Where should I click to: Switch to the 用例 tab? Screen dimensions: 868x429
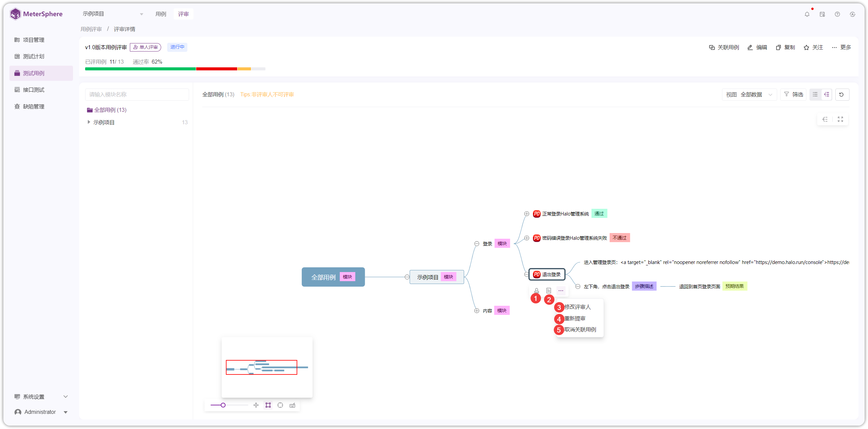tap(161, 14)
